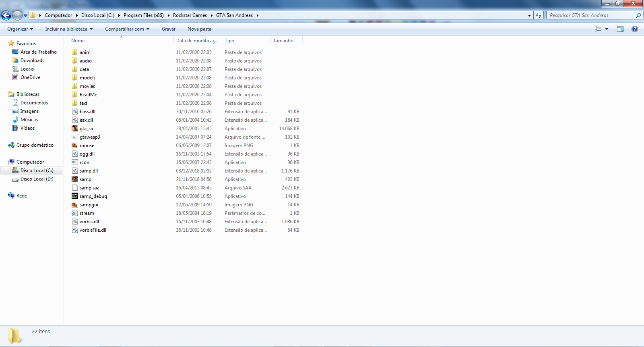Screen dimensions: 644x347
Task: Select Disco Local (D:) drive
Action: tap(37, 179)
